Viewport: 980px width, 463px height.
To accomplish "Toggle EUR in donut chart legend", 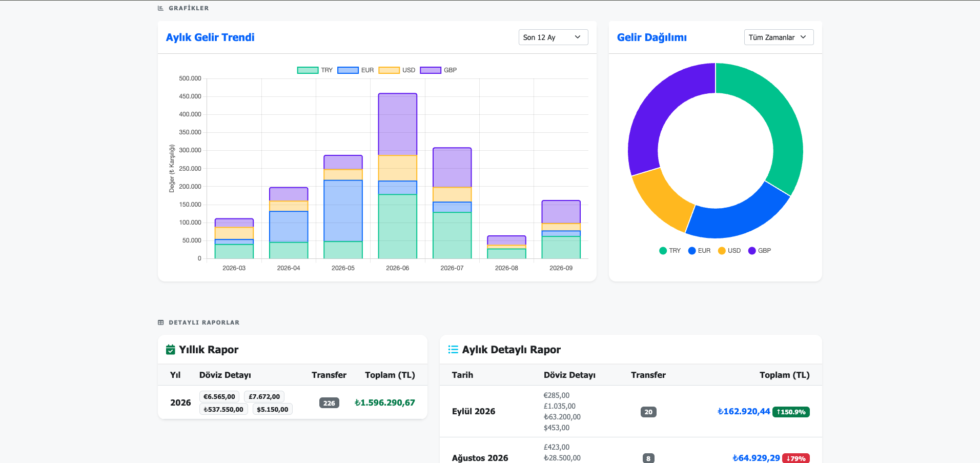I will (x=699, y=251).
